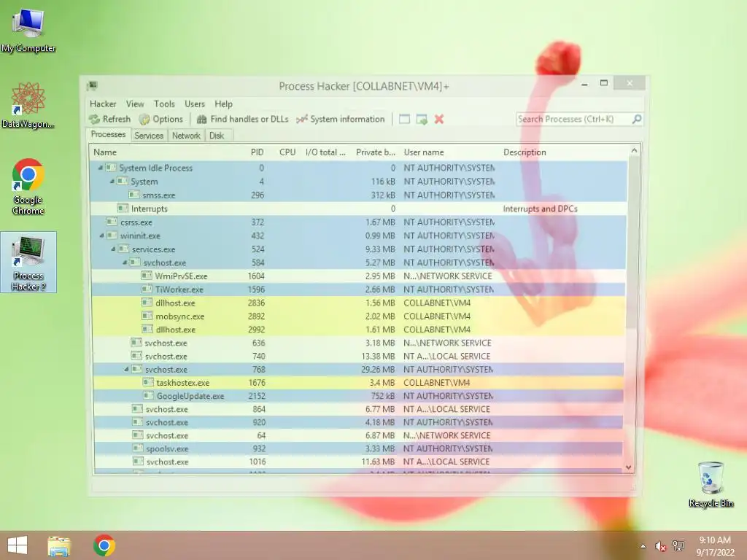This screenshot has height=560, width=747.
Task: Select the taskhostex.exe process
Action: click(x=358, y=383)
